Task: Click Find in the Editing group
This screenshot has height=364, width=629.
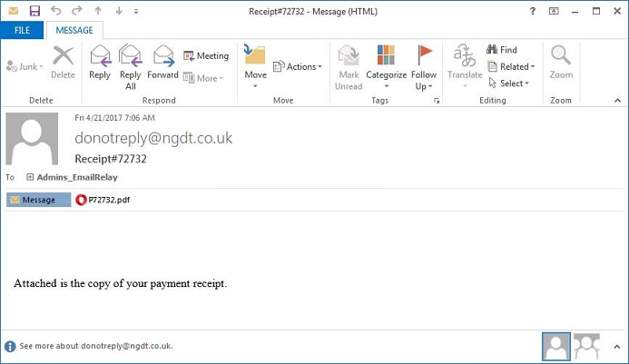Action: pyautogui.click(x=501, y=50)
